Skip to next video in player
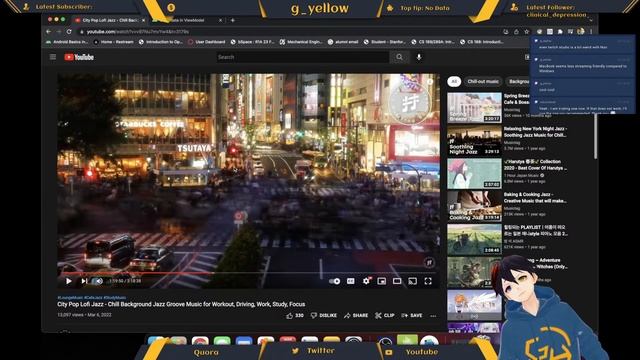Screen dimensions: 640x360 [x=84, y=281]
